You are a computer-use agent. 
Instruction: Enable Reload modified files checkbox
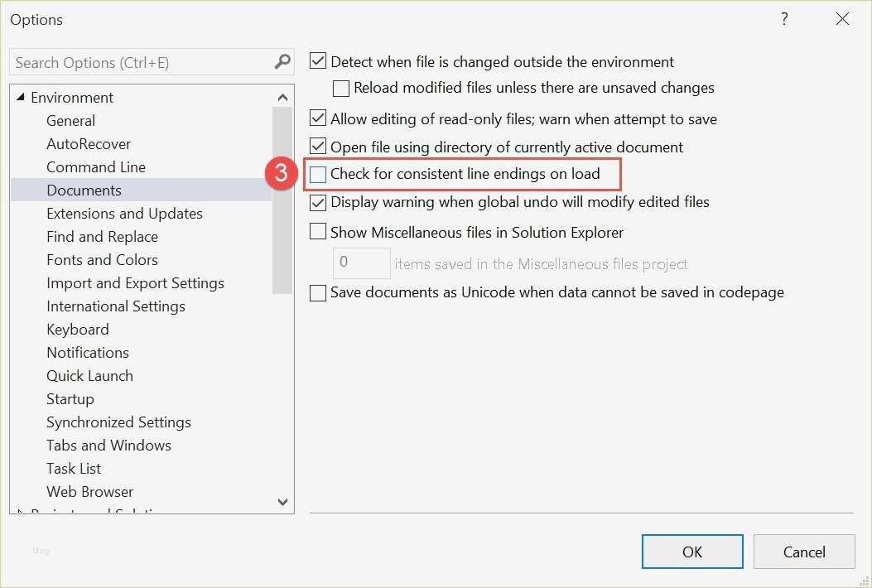(341, 88)
